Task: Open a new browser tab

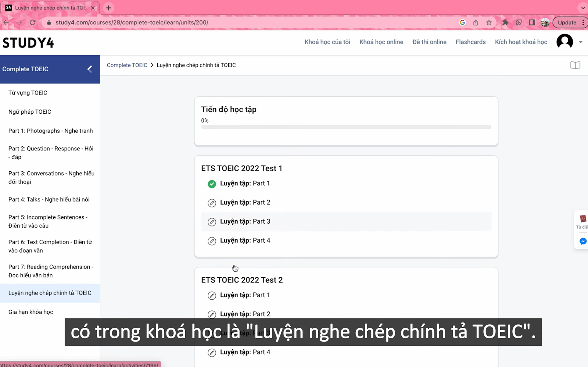Action: click(x=108, y=8)
